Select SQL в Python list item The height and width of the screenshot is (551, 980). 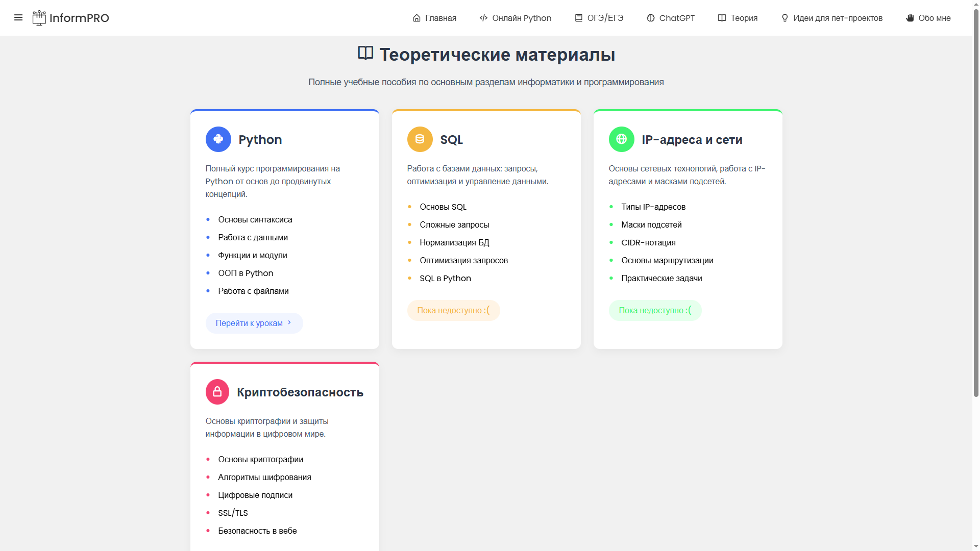point(446,278)
